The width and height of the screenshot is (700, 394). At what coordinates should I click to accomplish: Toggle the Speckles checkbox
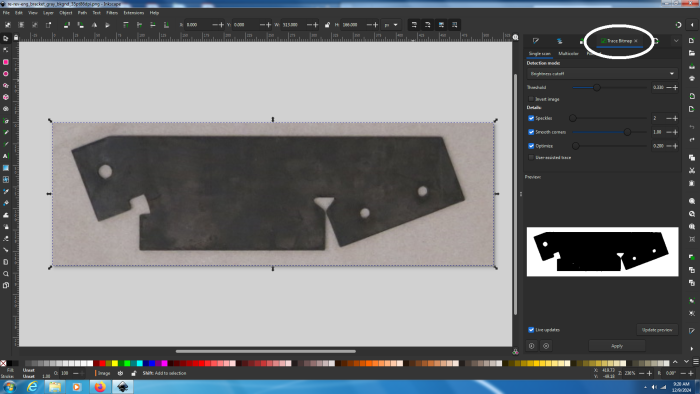point(531,118)
